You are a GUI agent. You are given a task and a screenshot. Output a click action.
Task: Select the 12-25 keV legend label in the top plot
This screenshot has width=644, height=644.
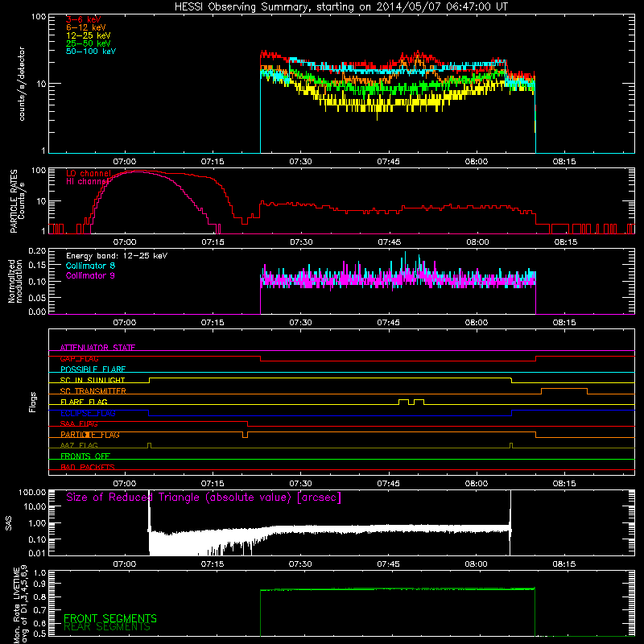pos(89,35)
